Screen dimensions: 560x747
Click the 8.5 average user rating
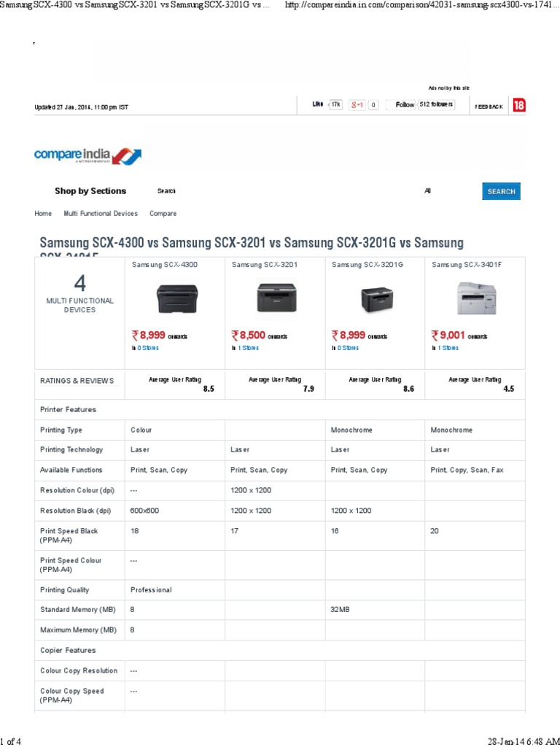(x=209, y=390)
